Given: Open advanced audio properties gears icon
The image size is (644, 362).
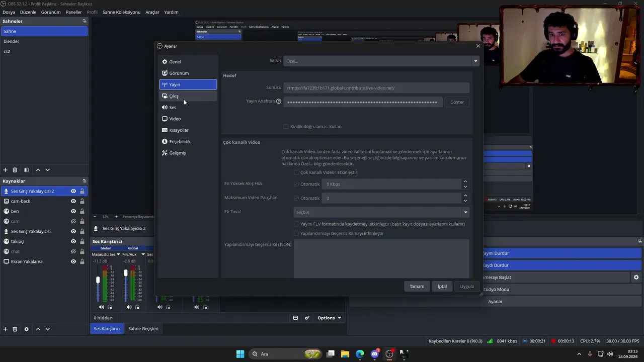Looking at the screenshot, I should tap(307, 318).
